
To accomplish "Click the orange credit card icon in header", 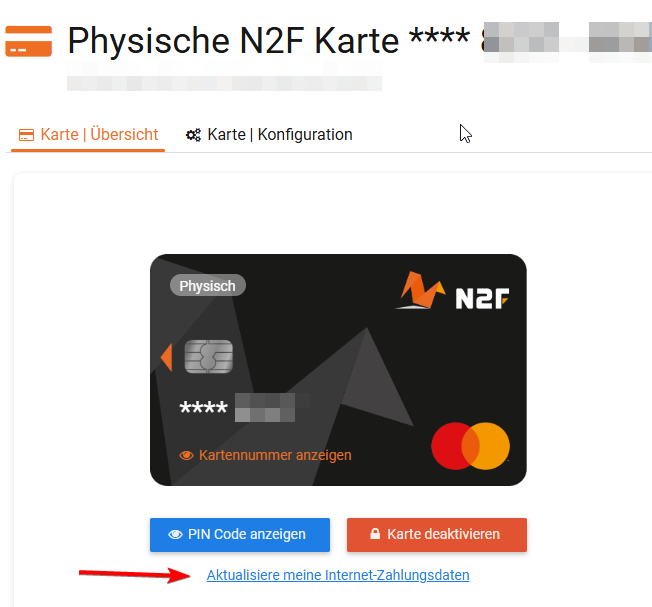I will (28, 41).
